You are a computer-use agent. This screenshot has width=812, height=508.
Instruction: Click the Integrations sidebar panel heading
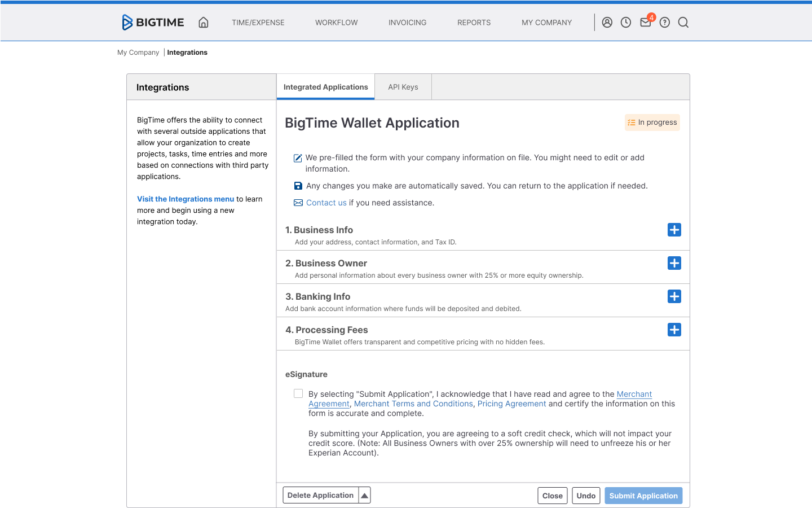(x=163, y=87)
